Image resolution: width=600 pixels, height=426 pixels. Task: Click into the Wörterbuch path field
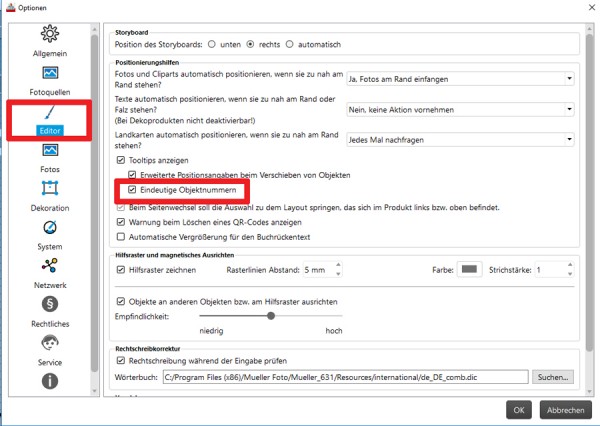346,377
